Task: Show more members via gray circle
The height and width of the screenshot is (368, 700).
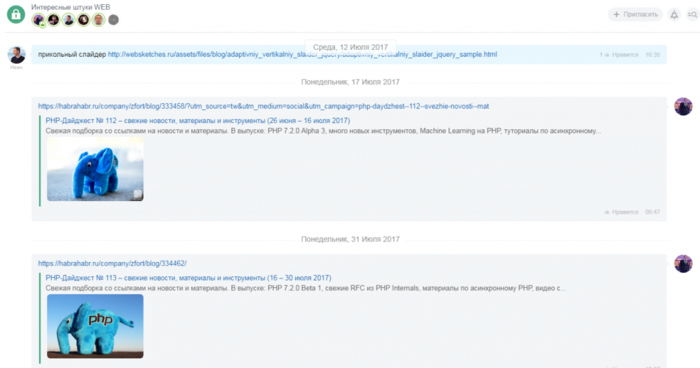Action: [114, 20]
